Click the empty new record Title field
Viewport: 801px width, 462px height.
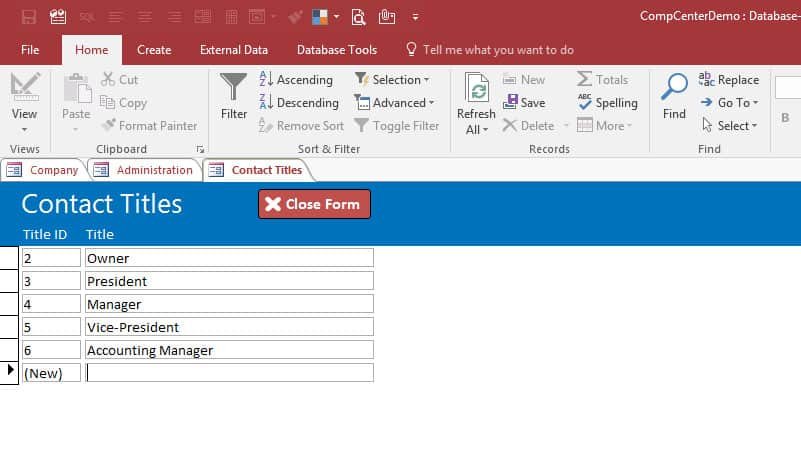(x=229, y=373)
